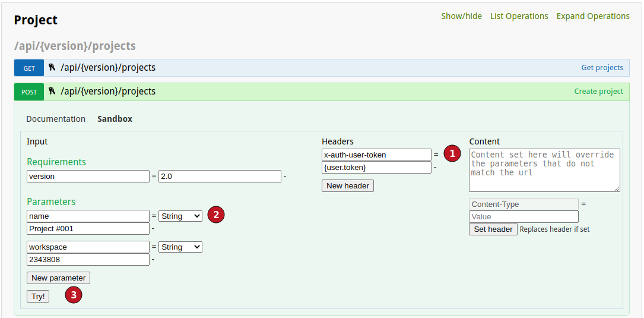
Task: Click the Requirements heading
Action: pyautogui.click(x=56, y=162)
